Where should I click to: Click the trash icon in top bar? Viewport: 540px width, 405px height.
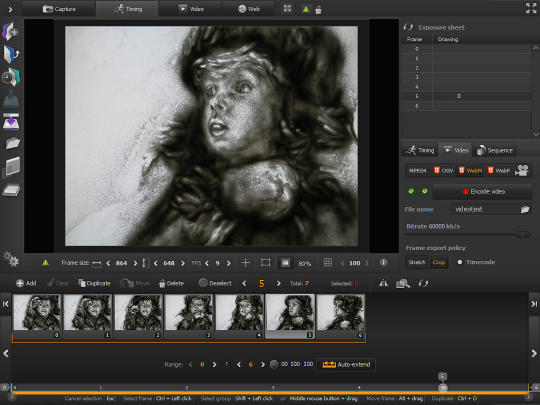(318, 10)
